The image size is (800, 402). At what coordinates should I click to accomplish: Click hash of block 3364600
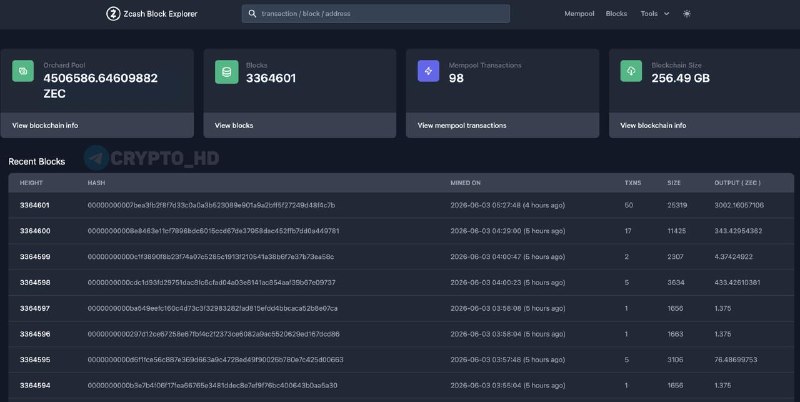pyautogui.click(x=213, y=231)
